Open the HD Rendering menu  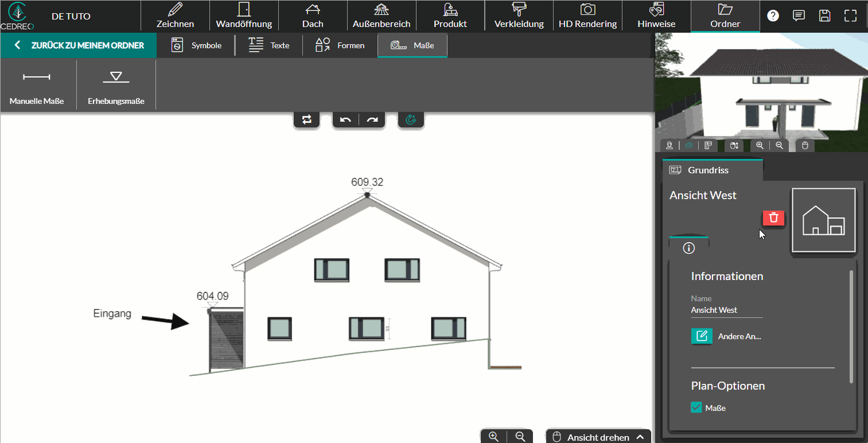[587, 15]
